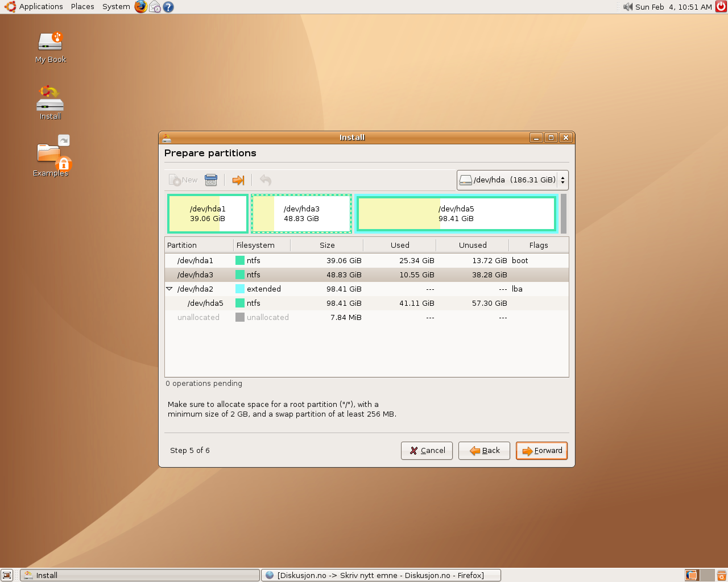Viewport: 728px width, 582px height.
Task: Click the Flags column header
Action: (x=539, y=246)
